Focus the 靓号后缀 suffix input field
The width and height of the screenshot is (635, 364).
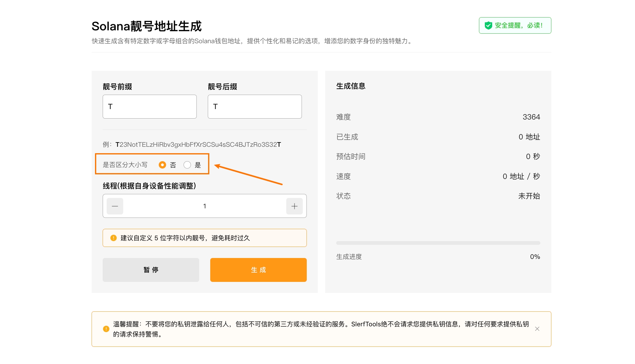tap(254, 107)
